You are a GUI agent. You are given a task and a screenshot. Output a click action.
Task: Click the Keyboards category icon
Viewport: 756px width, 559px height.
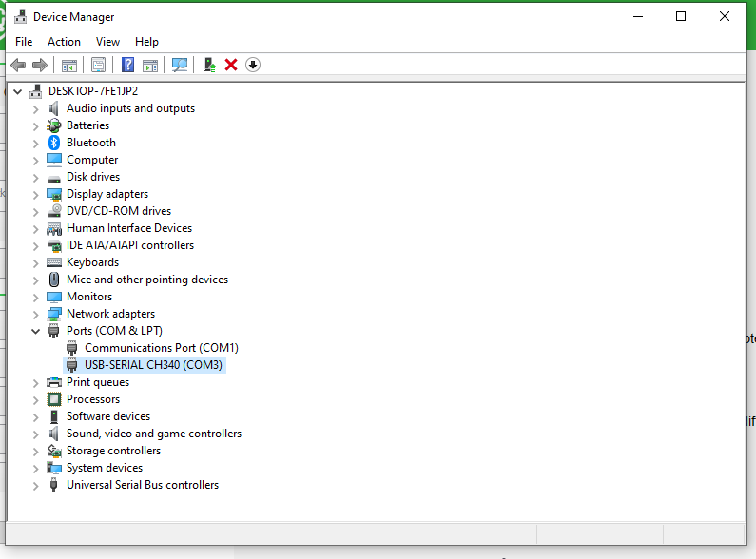(54, 262)
